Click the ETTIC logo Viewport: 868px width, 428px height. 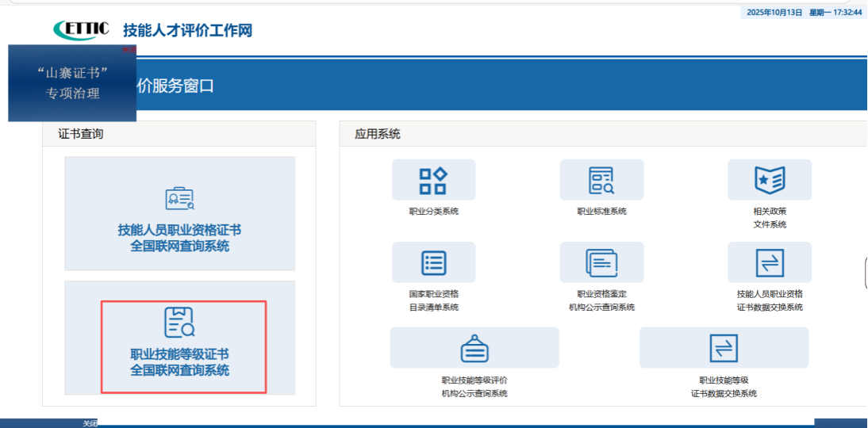coord(81,29)
